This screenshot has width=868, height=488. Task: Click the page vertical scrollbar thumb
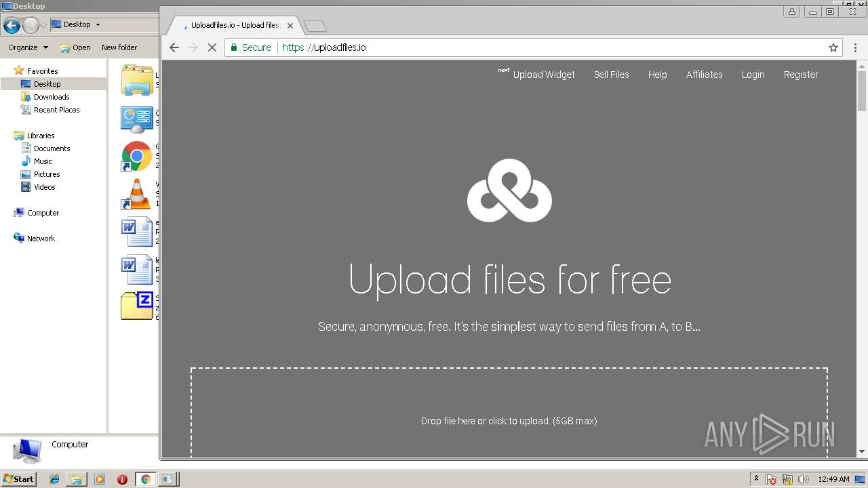tap(862, 90)
